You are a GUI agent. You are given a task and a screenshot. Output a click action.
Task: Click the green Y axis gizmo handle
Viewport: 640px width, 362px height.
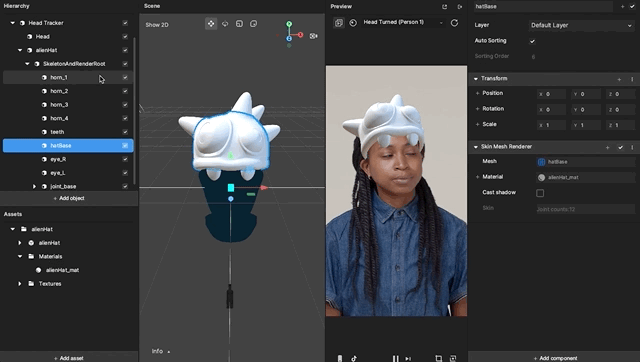point(289,24)
